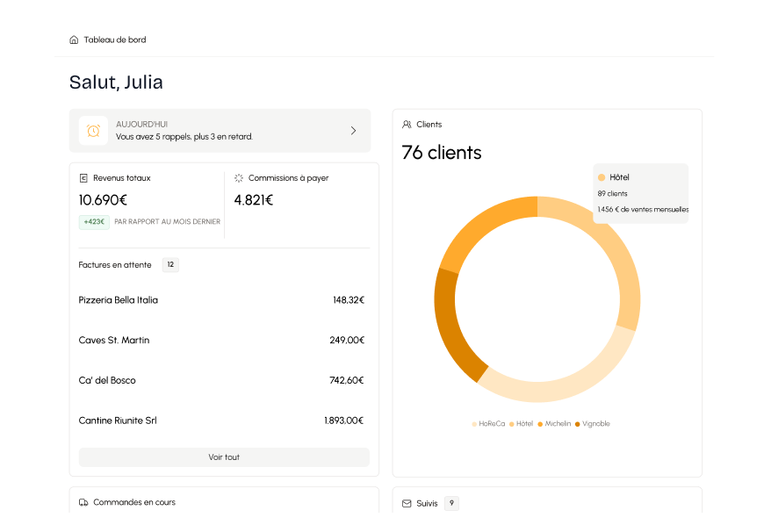771x532 pixels.
Task: Click the Voir tout button
Action: pos(224,457)
